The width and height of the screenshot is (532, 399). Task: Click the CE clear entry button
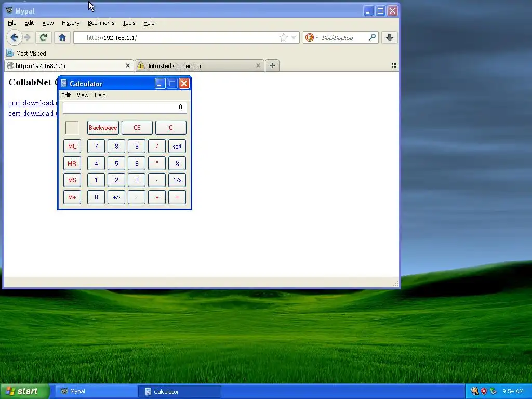point(137,128)
